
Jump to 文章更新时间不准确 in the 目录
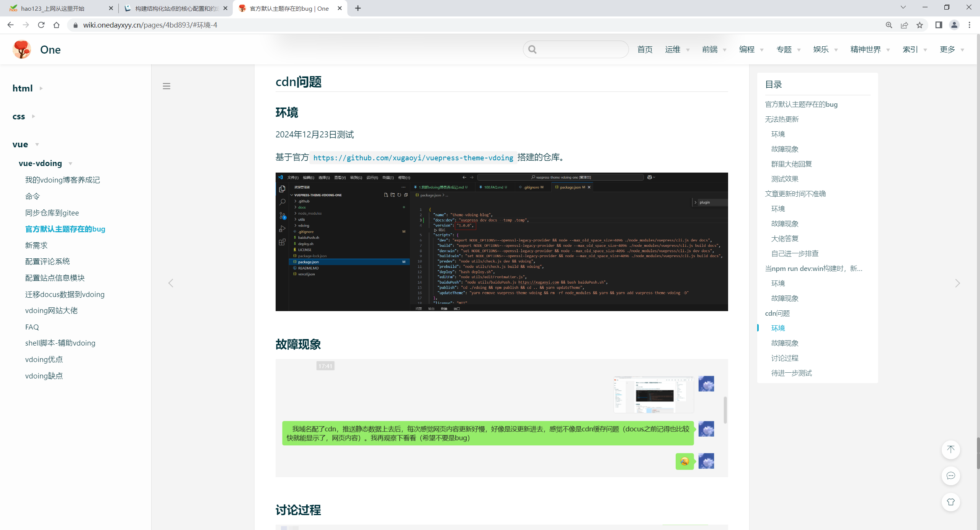(795, 194)
